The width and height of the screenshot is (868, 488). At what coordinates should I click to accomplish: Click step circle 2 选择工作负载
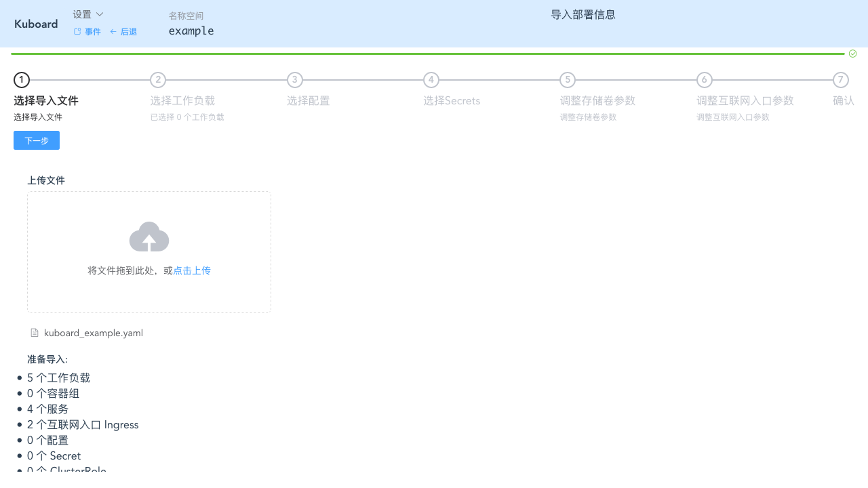[158, 80]
